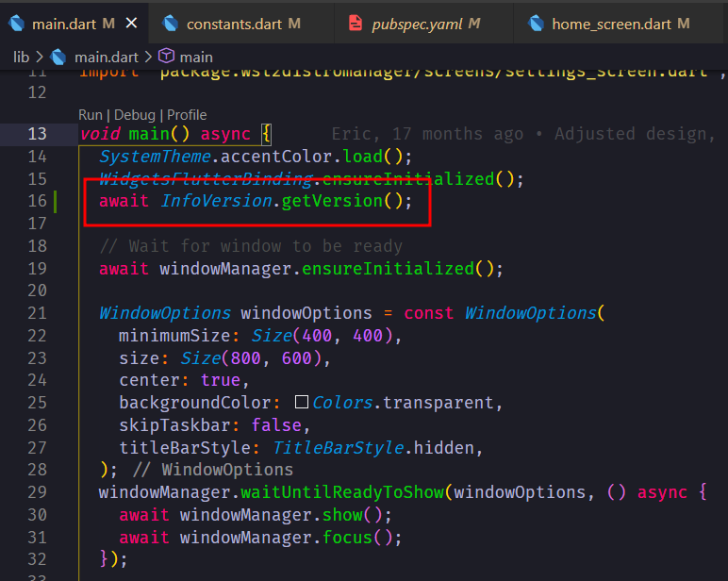Open the pubspec.yaml tab
728x581 pixels.
click(x=423, y=24)
